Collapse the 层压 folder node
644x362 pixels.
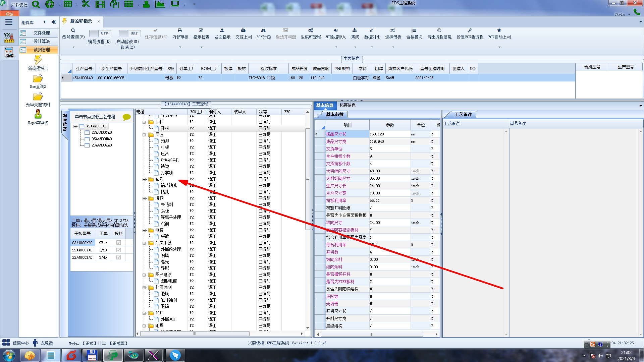pos(145,135)
